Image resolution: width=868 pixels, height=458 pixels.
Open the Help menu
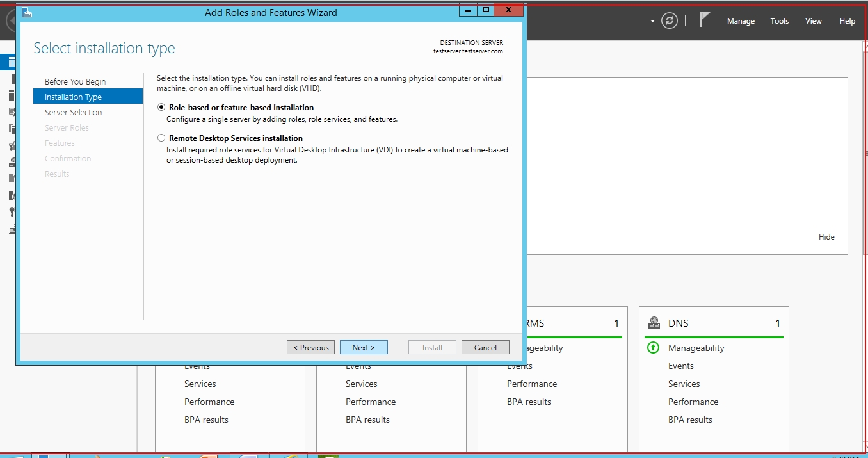pyautogui.click(x=847, y=21)
